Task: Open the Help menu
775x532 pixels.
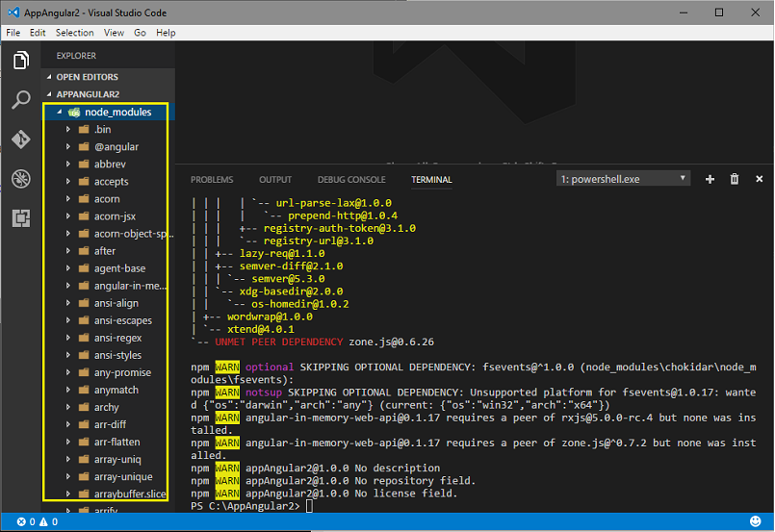Action: 166,33
